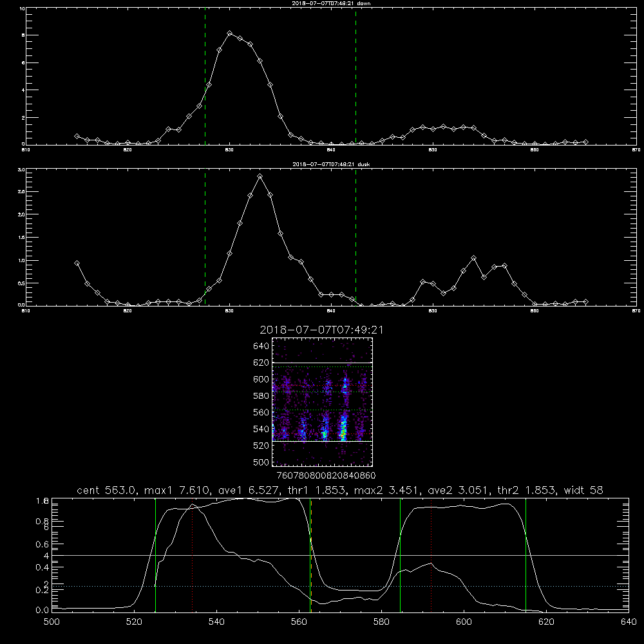Click the left green dashed line in dusk plot

pyautogui.click(x=205, y=237)
